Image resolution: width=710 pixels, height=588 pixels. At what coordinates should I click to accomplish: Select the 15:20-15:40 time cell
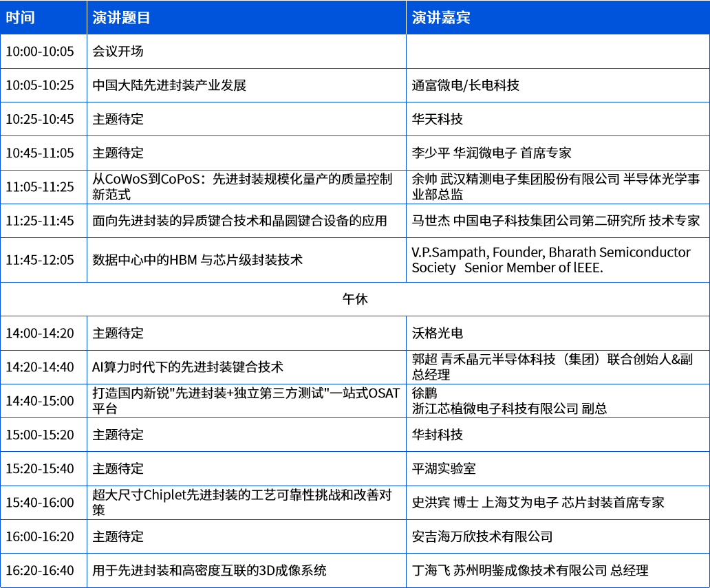[x=43, y=468]
